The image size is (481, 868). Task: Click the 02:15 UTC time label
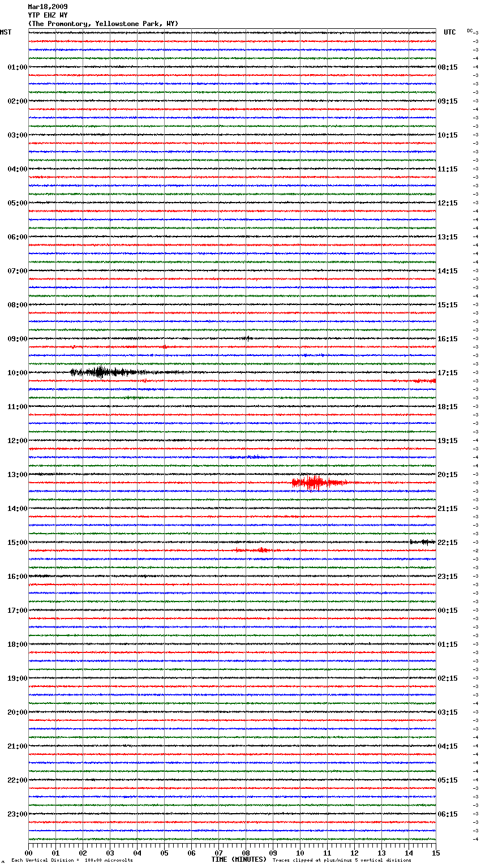[448, 678]
